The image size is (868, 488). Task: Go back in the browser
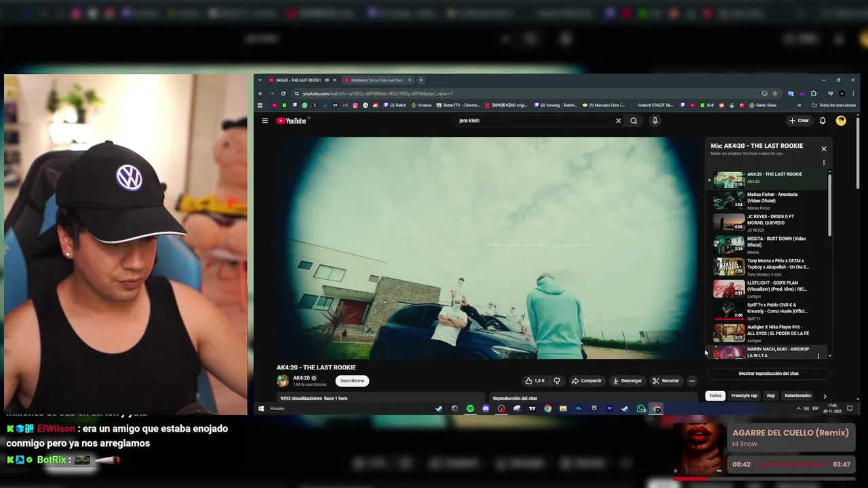pos(260,94)
